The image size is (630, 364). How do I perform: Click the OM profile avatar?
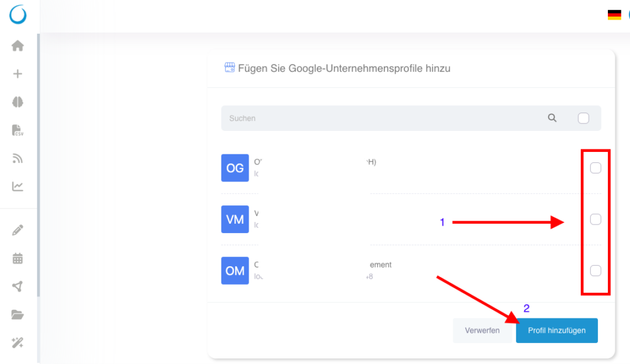click(235, 271)
